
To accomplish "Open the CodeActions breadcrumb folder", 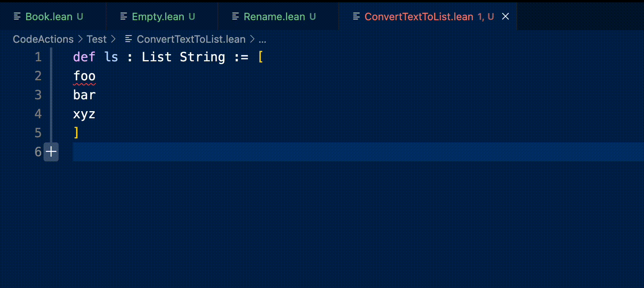I will 43,39.
